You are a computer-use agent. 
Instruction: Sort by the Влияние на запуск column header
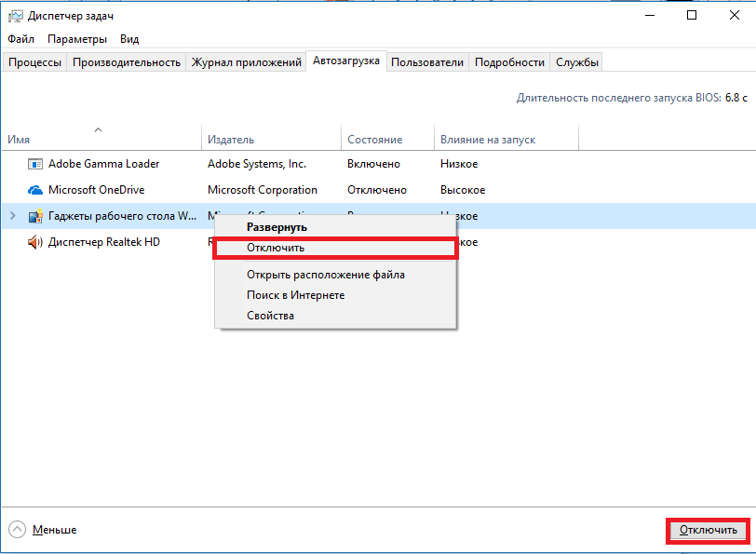(x=488, y=140)
